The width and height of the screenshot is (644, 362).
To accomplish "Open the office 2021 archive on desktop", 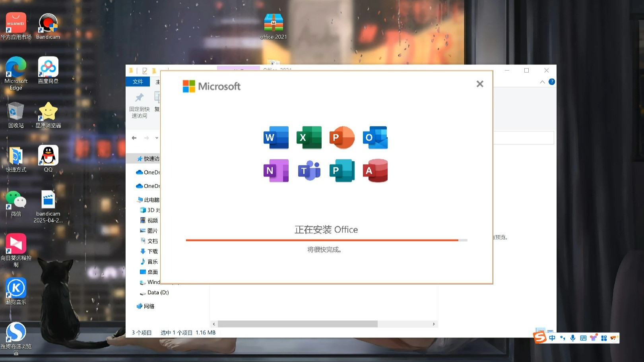I will (274, 26).
